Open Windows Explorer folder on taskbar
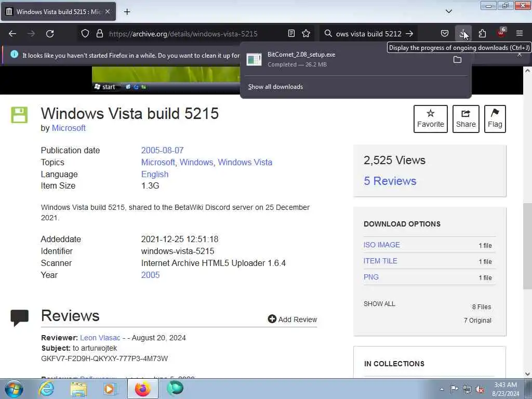The width and height of the screenshot is (532, 399). click(78, 389)
